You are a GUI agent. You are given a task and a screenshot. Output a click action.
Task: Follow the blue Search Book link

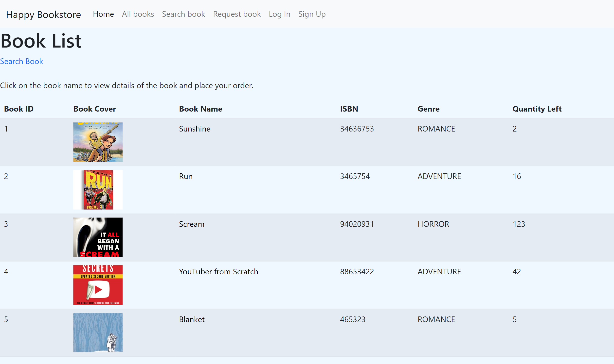pyautogui.click(x=22, y=61)
